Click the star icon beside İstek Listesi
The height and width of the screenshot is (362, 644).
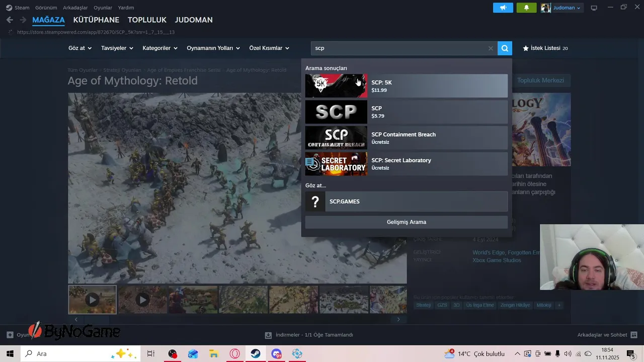tap(526, 48)
